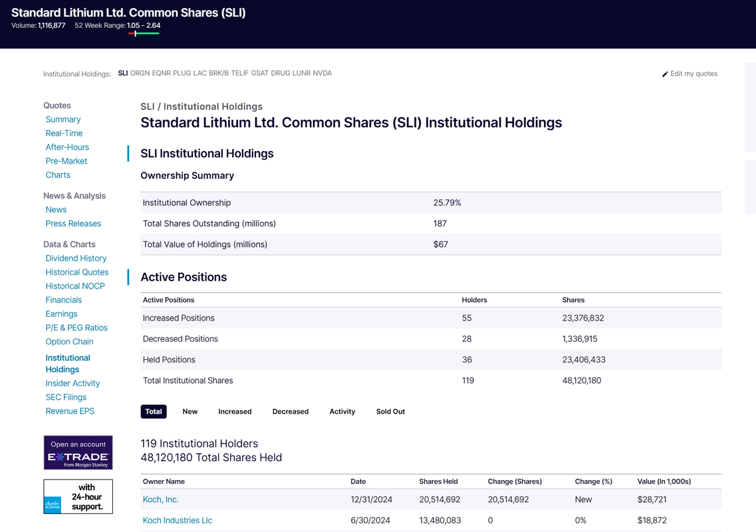This screenshot has width=756, height=532.
Task: Select the LUNR ticker
Action: point(302,73)
